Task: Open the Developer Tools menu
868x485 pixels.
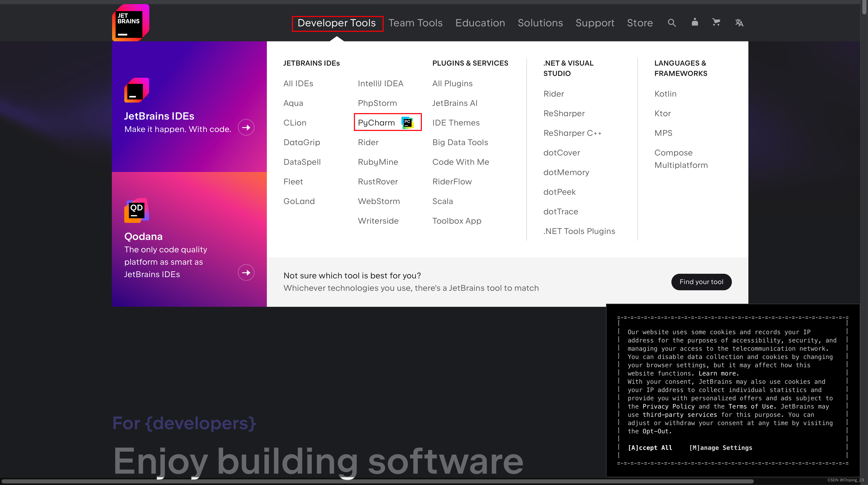Action: click(337, 23)
